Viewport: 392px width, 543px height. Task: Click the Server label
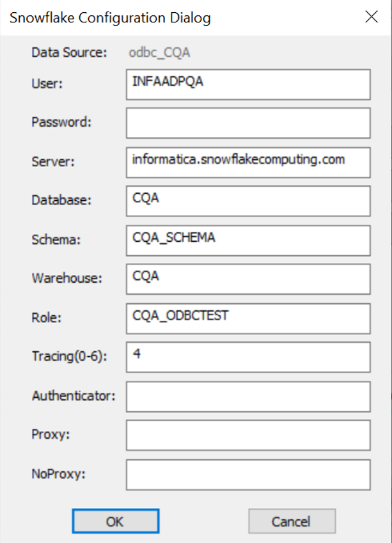(x=53, y=162)
